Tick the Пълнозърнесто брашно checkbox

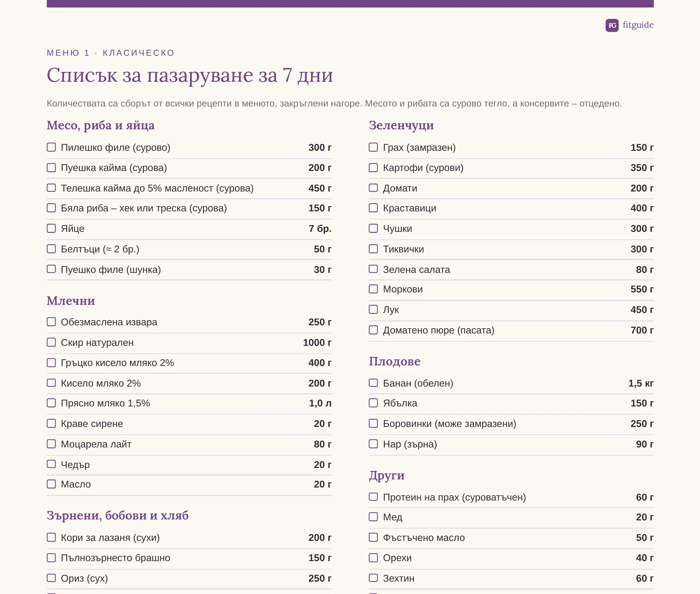click(51, 558)
